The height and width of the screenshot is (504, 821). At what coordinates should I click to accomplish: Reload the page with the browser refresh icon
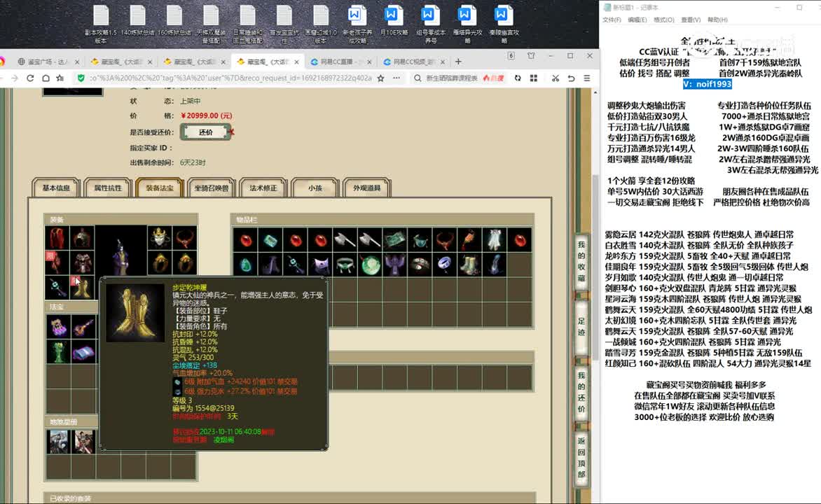click(x=30, y=78)
